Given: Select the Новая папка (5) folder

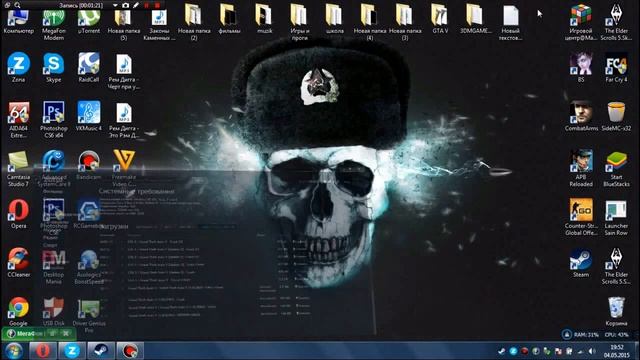Looking at the screenshot, I should (124, 25).
